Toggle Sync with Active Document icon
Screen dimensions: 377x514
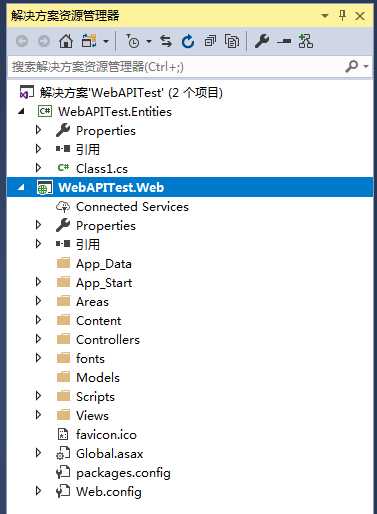(166, 41)
